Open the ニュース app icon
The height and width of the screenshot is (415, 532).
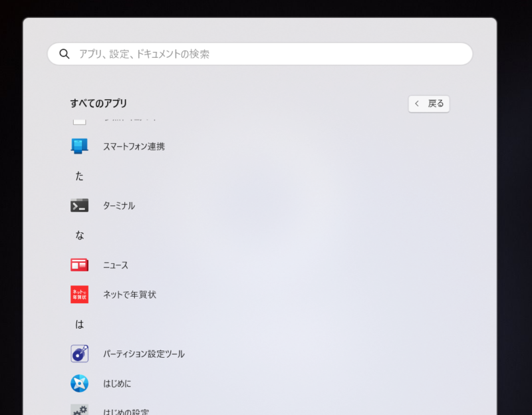[x=79, y=265]
